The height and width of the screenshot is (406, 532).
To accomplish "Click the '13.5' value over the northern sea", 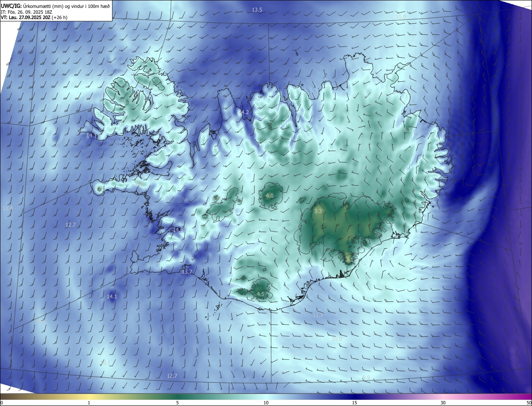I will click(x=257, y=10).
